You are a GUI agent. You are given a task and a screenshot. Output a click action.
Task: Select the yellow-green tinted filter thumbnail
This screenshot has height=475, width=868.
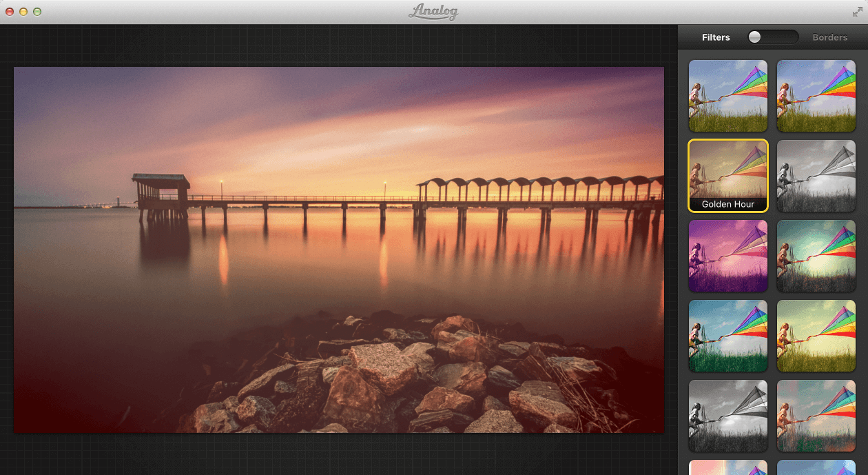816,336
